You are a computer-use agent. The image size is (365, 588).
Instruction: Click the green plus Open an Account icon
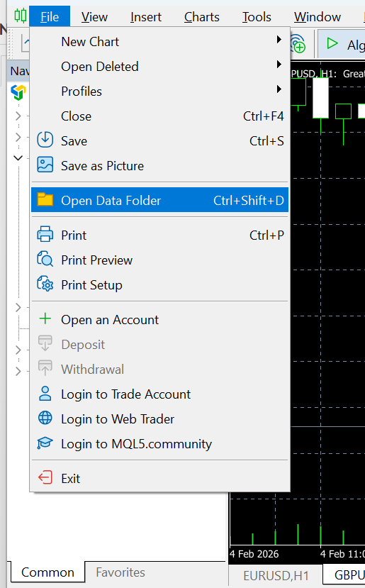pyautogui.click(x=45, y=319)
